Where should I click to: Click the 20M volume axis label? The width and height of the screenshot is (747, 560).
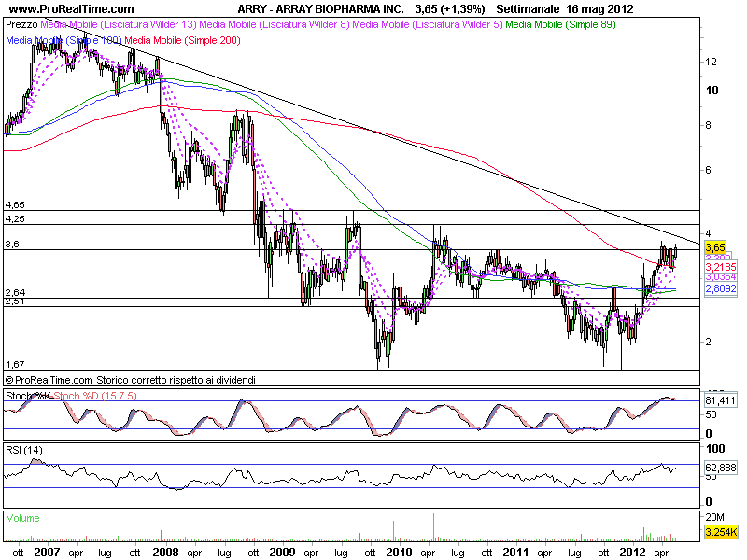click(714, 517)
